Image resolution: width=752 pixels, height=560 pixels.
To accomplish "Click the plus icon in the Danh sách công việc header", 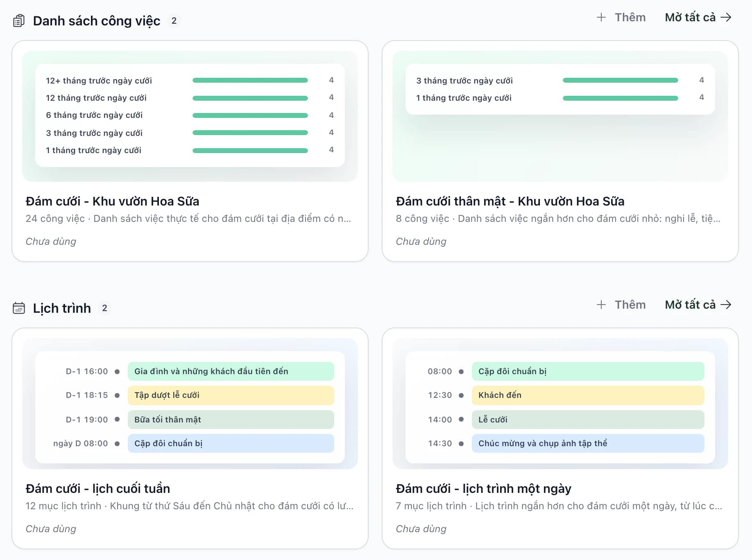I will tap(601, 17).
